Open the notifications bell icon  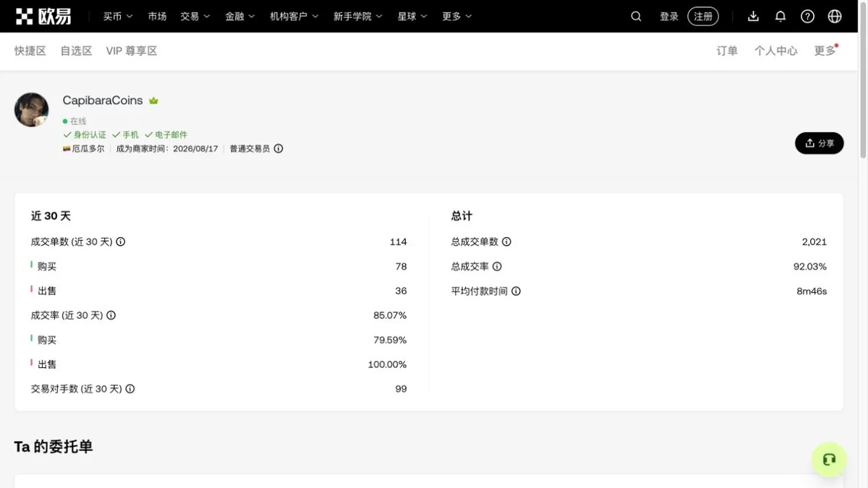pyautogui.click(x=780, y=16)
